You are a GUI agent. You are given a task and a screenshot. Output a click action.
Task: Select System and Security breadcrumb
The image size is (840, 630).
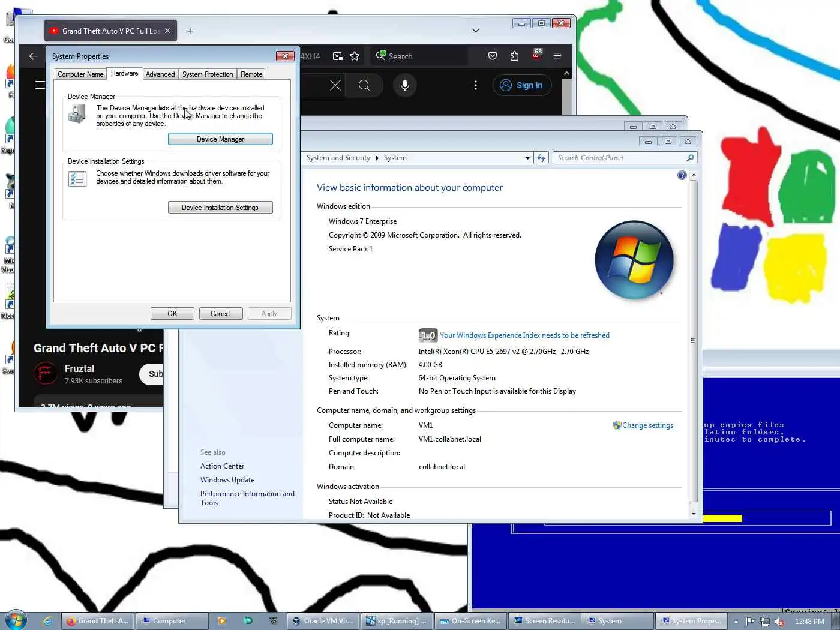click(x=338, y=158)
